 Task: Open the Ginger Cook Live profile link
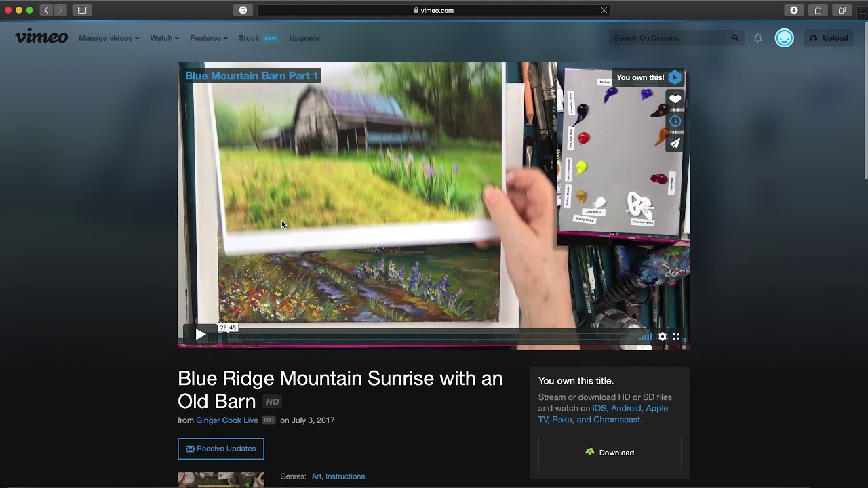(227, 420)
